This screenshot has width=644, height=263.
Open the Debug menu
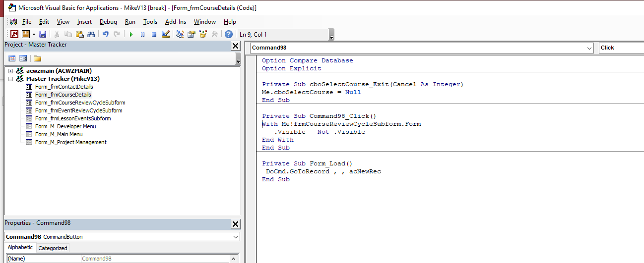click(108, 22)
